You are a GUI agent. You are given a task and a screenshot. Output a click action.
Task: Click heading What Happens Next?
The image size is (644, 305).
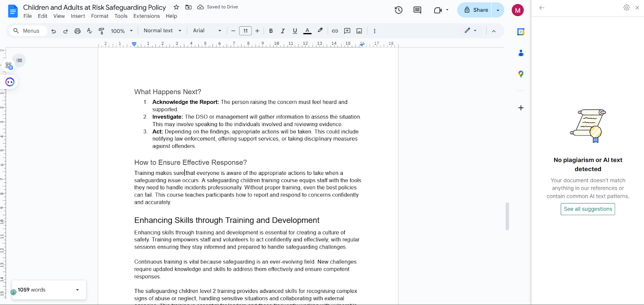[167, 92]
